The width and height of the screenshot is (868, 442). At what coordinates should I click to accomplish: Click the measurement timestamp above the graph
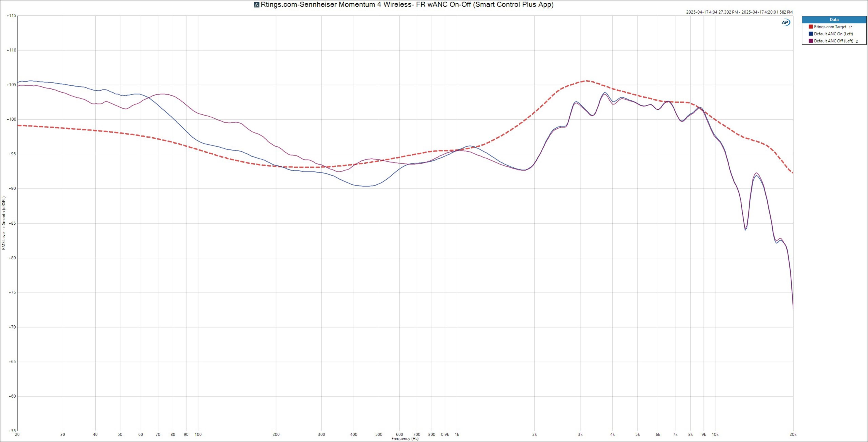(x=739, y=12)
